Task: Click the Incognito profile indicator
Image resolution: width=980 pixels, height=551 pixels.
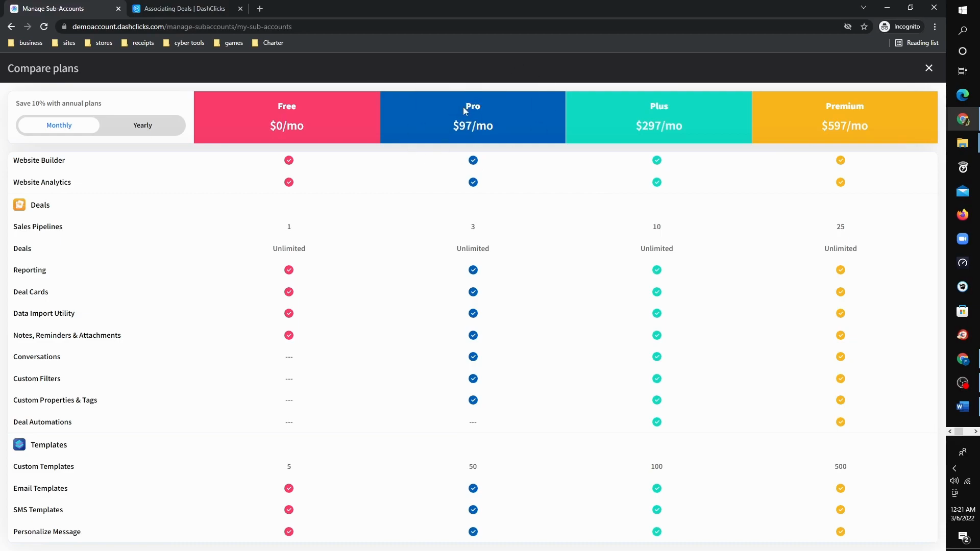Action: tap(900, 27)
